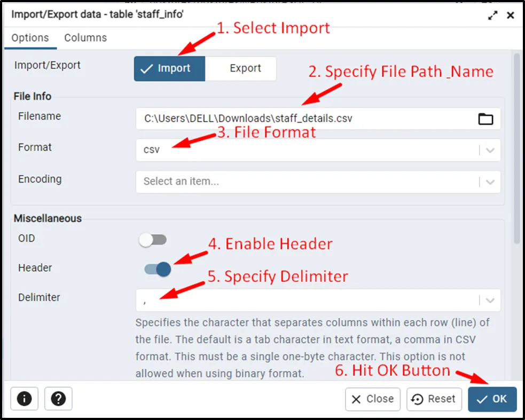Click the dialog's vertical scrollbar
Image resolution: width=525 pixels, height=420 pixels.
516,149
